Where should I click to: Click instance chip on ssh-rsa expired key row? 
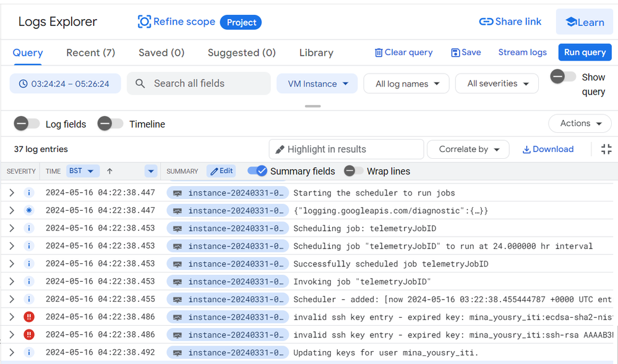click(228, 335)
